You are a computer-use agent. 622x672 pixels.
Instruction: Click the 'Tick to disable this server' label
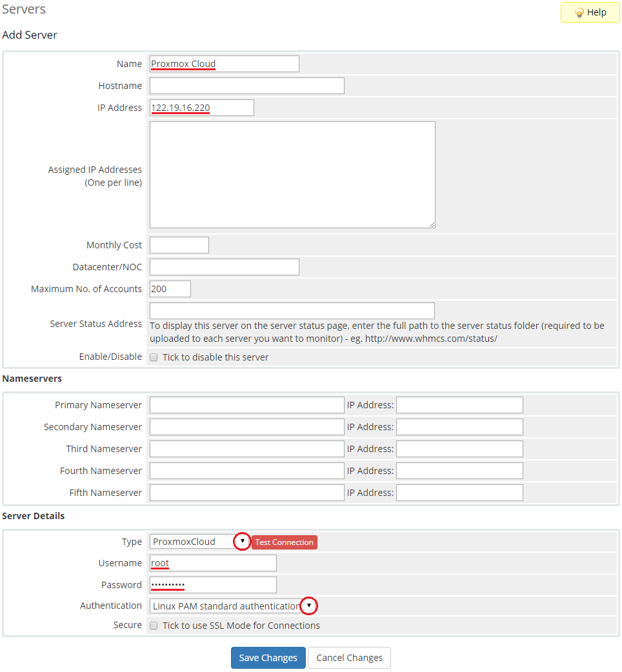coord(216,357)
